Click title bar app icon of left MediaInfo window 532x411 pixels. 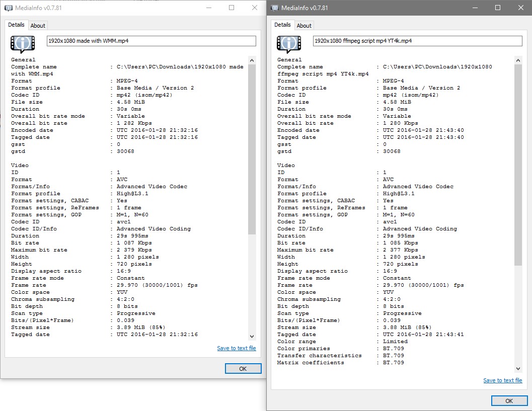9,8
